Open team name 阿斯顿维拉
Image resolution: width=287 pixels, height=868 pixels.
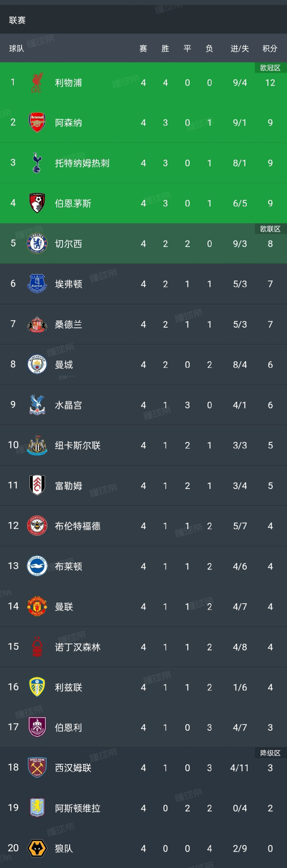[x=77, y=808]
